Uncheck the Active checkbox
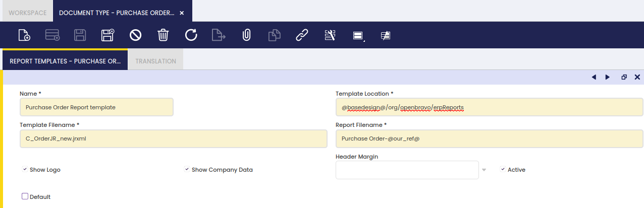 click(503, 170)
